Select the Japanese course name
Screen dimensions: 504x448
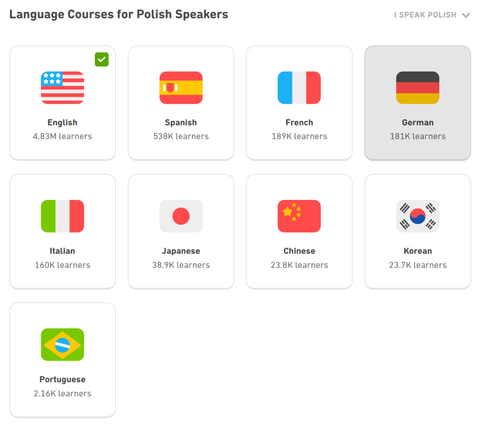click(x=181, y=251)
